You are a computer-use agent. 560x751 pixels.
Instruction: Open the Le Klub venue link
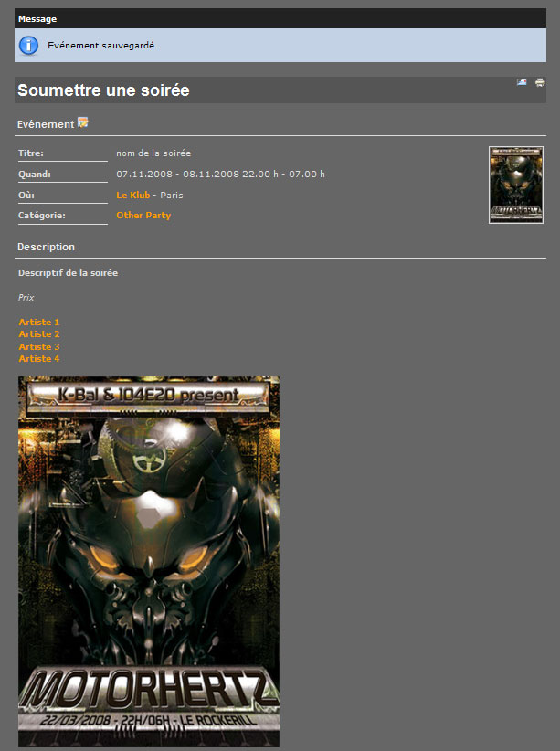click(x=133, y=195)
